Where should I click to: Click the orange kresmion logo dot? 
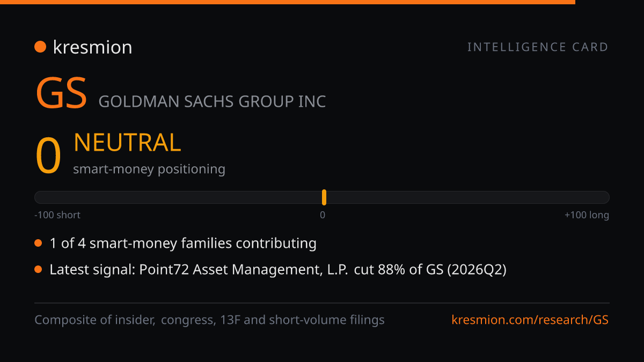pos(40,47)
